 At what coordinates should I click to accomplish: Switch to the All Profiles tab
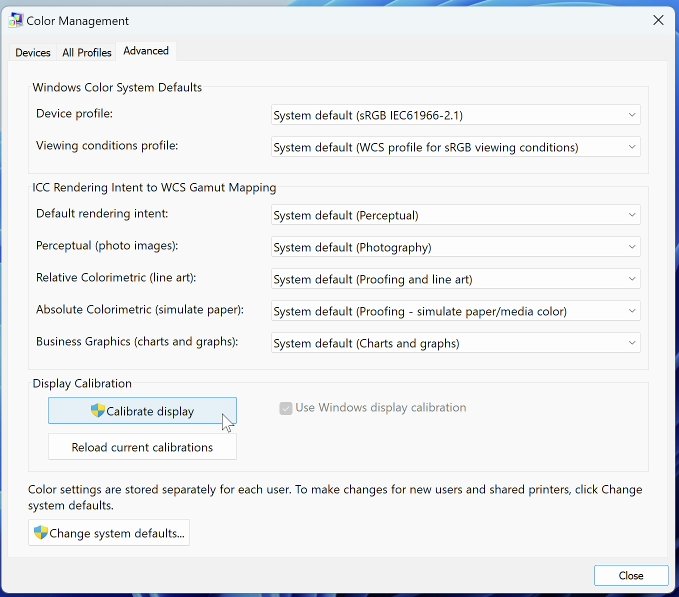(87, 53)
